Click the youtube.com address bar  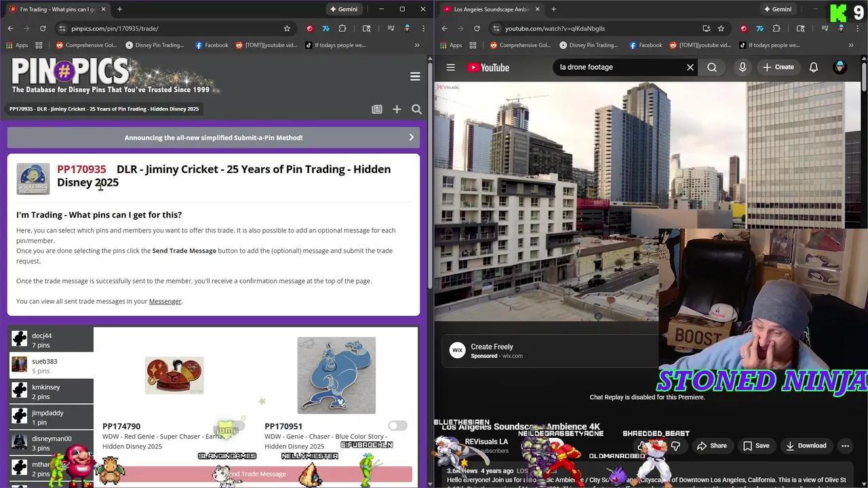(x=597, y=28)
